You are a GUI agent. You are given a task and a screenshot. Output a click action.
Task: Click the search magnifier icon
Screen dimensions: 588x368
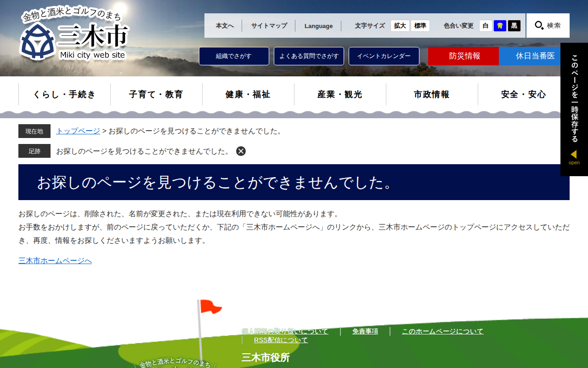pos(539,26)
